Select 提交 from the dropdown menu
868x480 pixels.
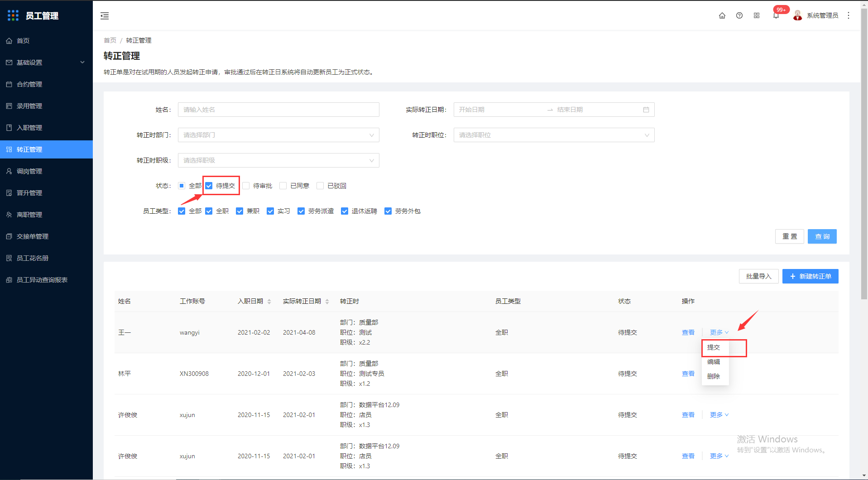[x=715, y=347]
